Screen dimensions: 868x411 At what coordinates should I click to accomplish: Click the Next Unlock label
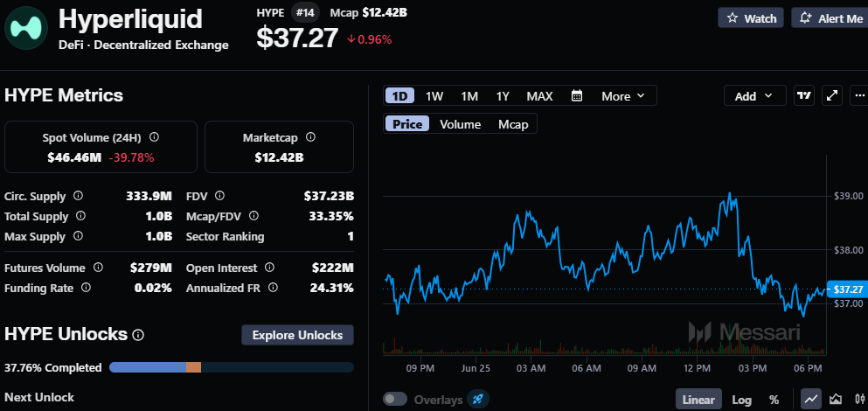(39, 397)
